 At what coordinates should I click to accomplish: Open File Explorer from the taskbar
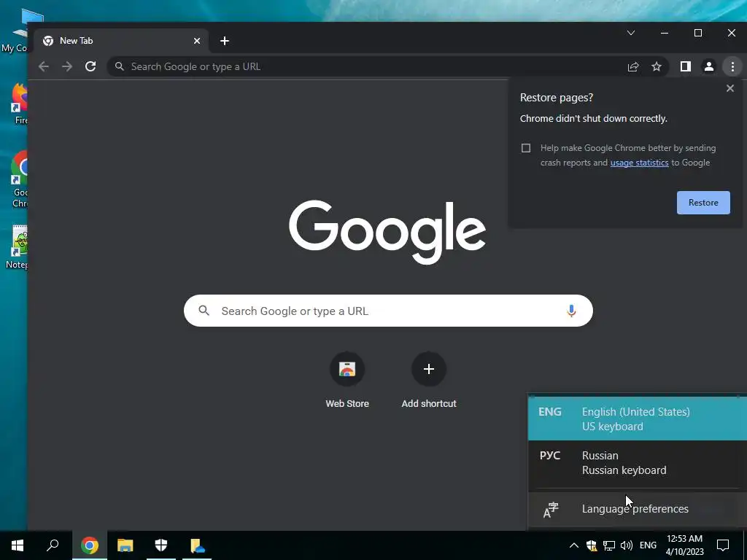(125, 545)
